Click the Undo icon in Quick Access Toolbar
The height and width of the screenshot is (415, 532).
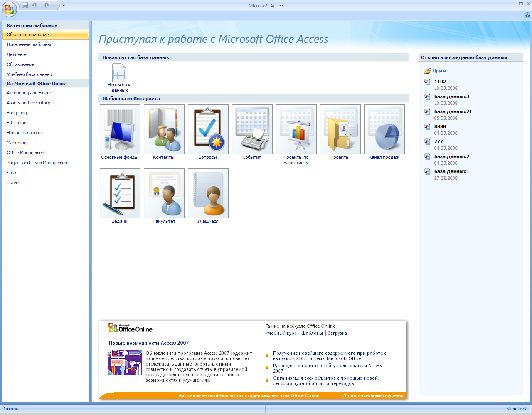34,5
